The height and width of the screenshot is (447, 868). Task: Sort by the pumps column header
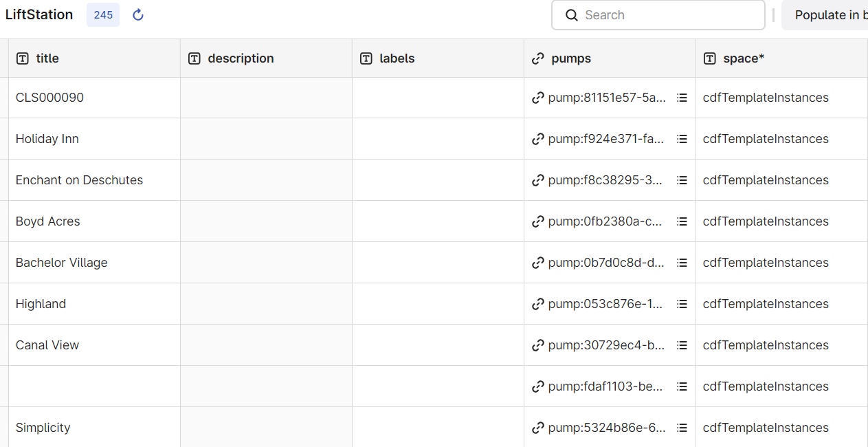[x=610, y=58]
